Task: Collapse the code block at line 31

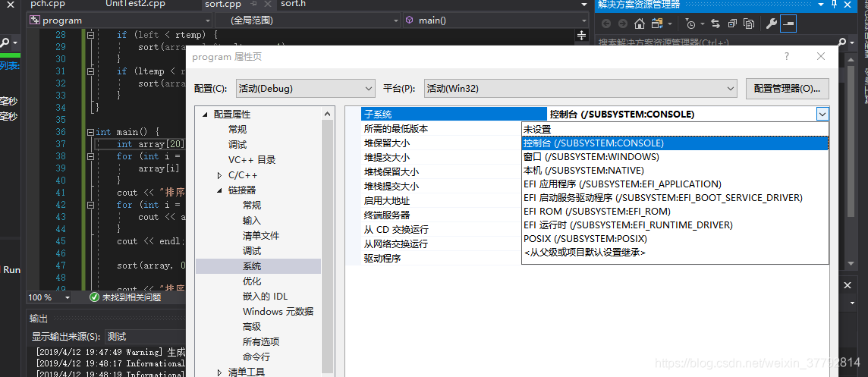Action: coord(90,71)
